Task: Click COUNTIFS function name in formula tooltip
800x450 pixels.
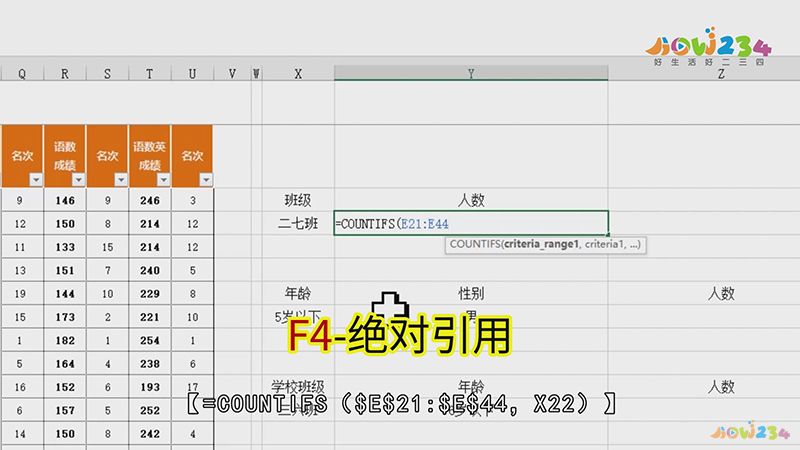Action: (475, 244)
